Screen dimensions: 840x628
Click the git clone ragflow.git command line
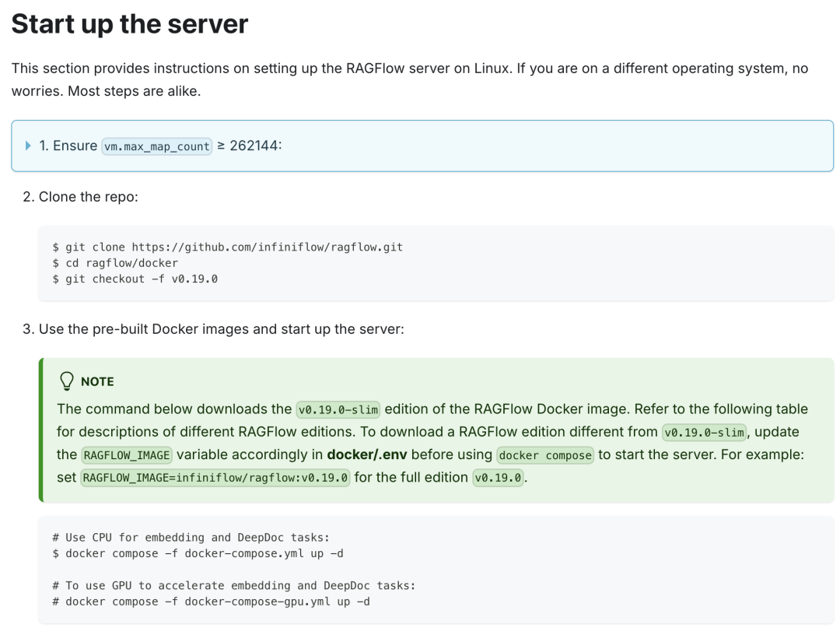228,247
